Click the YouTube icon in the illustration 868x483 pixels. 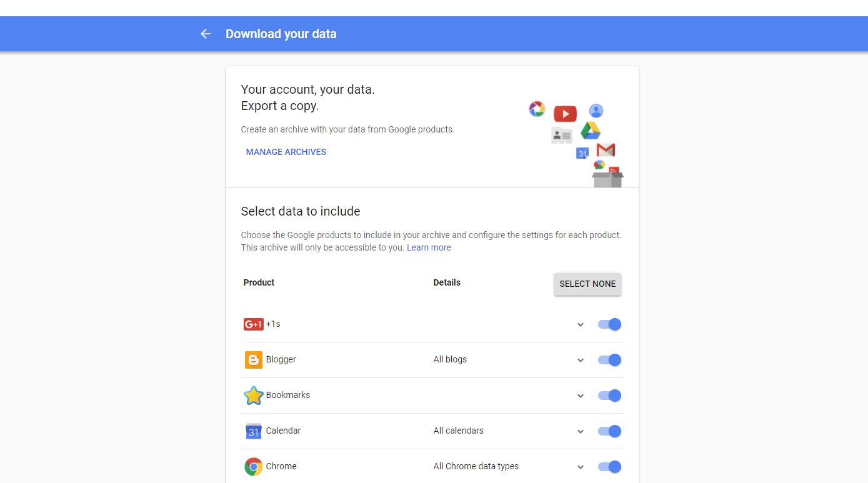coord(565,114)
